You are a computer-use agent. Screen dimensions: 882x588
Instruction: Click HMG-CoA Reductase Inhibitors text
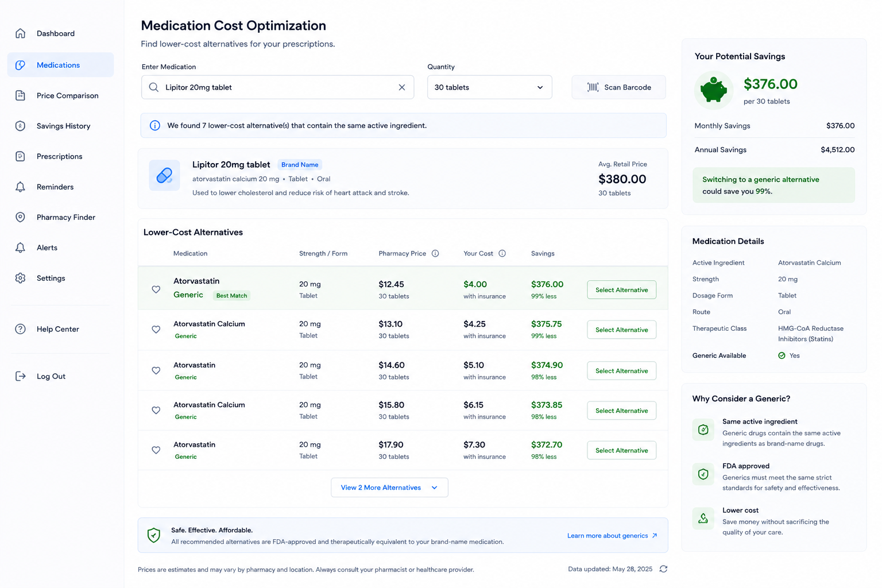click(811, 334)
